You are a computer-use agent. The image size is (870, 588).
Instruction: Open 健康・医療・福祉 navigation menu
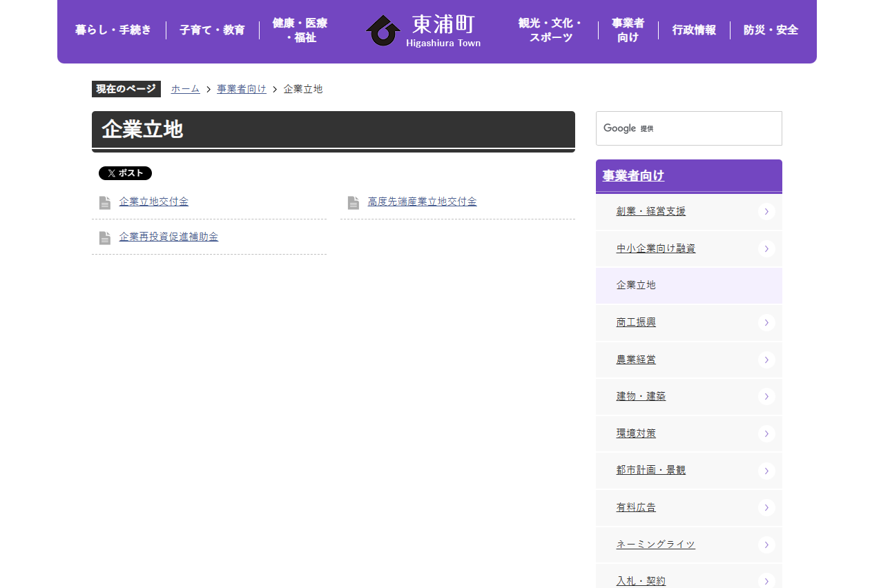pos(300,30)
